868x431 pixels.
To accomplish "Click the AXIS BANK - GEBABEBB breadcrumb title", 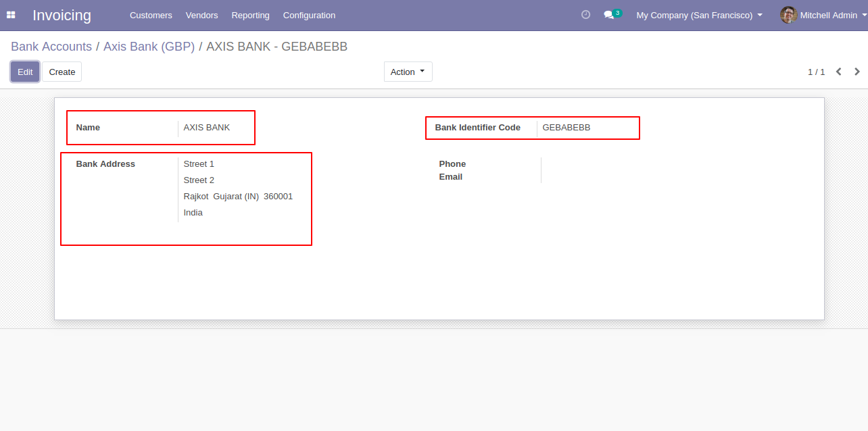I will pyautogui.click(x=277, y=47).
